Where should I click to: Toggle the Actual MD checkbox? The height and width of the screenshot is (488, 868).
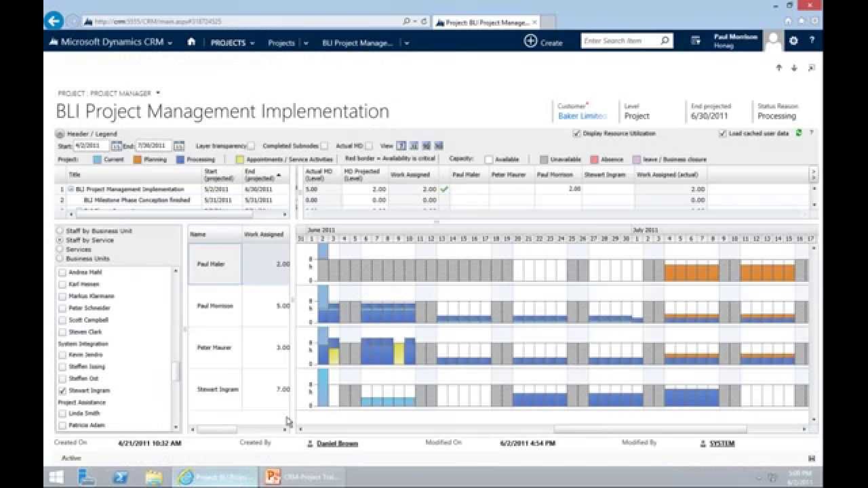pos(369,146)
